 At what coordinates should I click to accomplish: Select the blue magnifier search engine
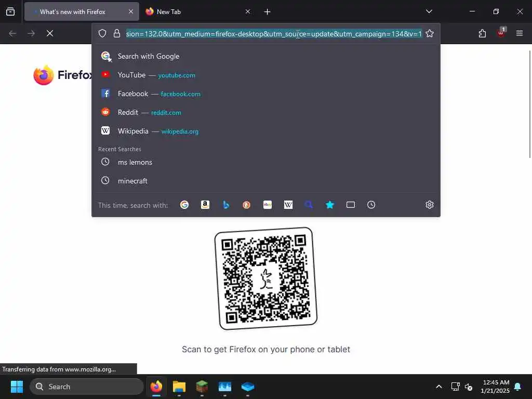coord(309,205)
